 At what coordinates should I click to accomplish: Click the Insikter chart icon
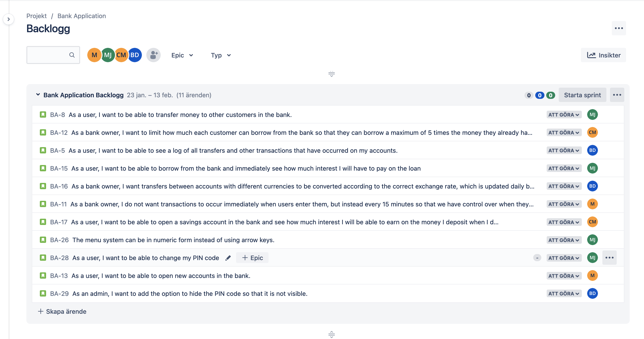(x=592, y=55)
